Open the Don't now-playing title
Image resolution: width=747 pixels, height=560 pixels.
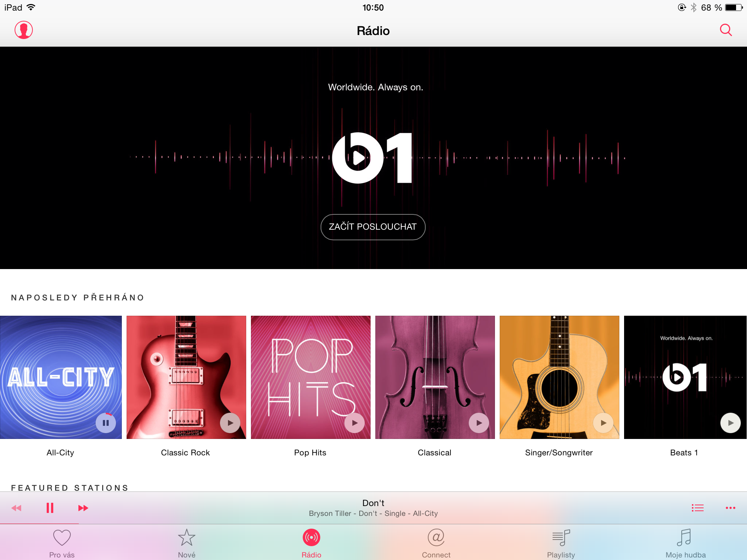tap(373, 503)
